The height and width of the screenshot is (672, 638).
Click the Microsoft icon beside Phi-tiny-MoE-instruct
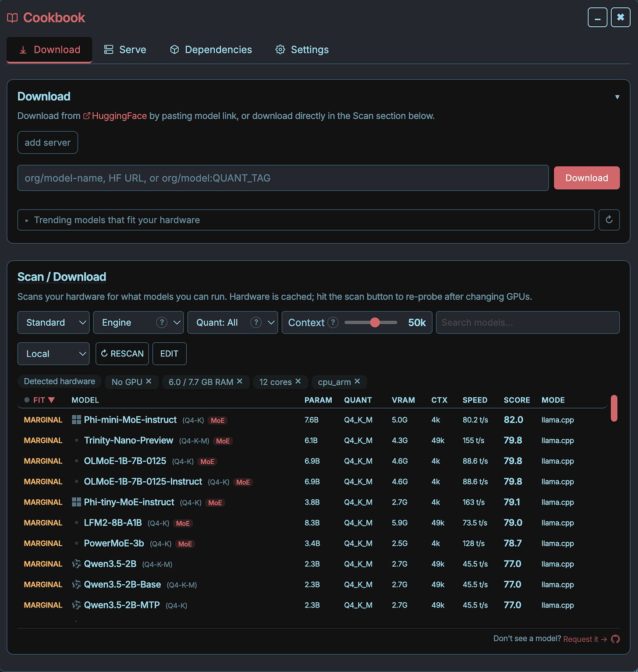[76, 502]
